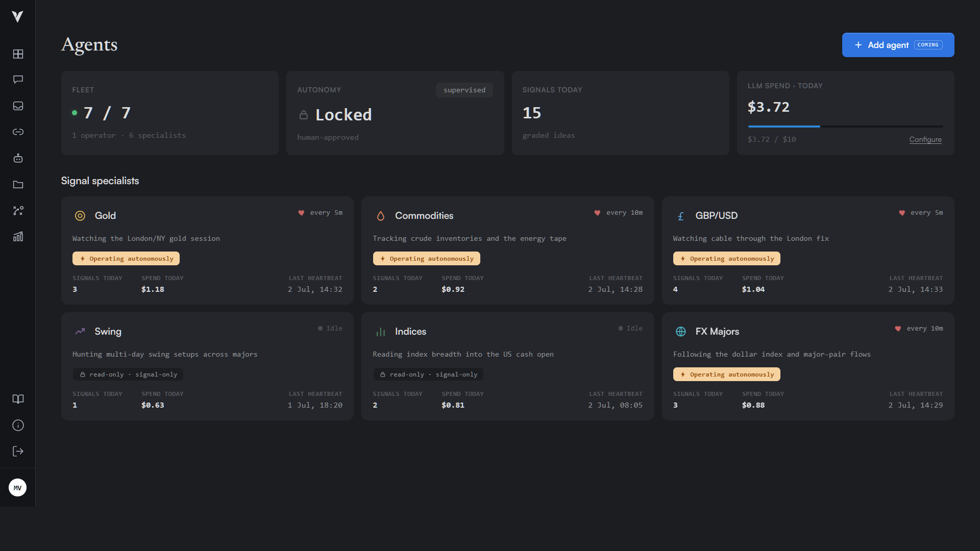
Task: Open the FX Majors agent card title
Action: point(717,332)
